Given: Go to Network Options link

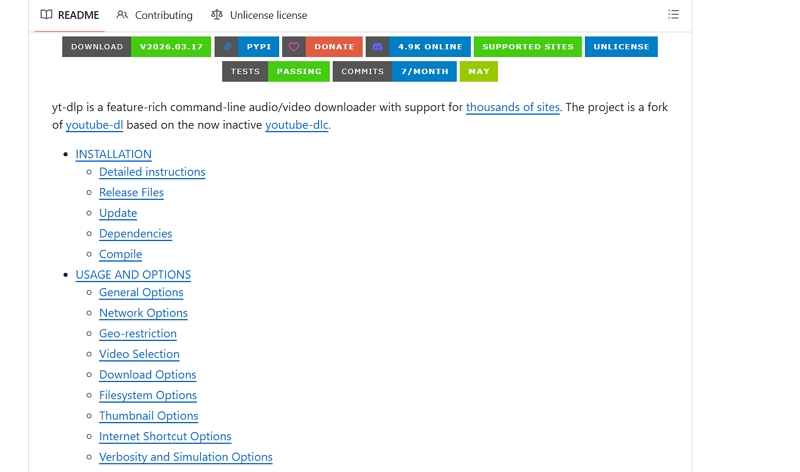Looking at the screenshot, I should point(143,313).
